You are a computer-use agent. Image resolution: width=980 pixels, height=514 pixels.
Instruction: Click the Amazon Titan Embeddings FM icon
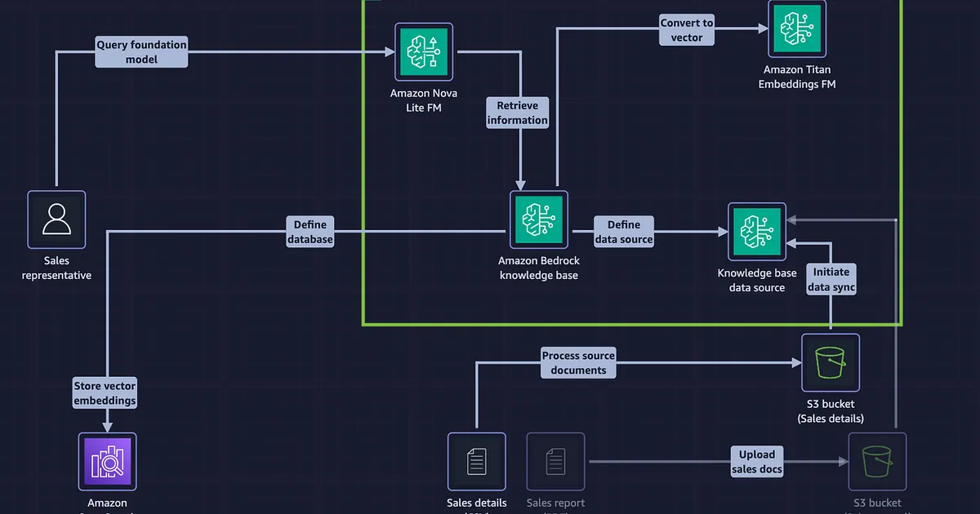[x=797, y=29]
